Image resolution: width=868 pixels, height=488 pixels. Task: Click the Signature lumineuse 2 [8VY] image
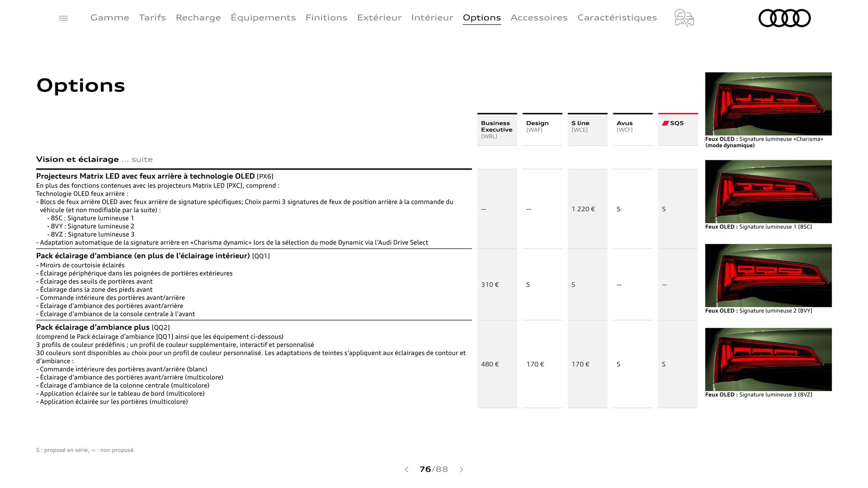point(768,275)
